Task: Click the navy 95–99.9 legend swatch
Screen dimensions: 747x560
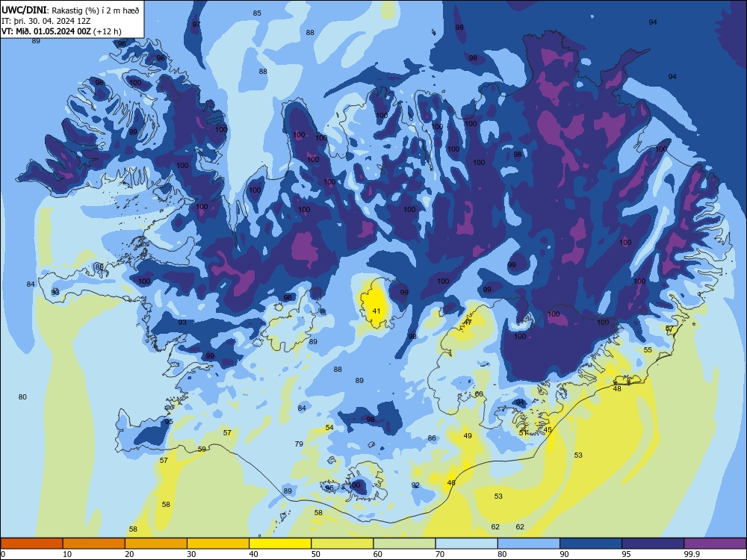Action: pos(653,544)
